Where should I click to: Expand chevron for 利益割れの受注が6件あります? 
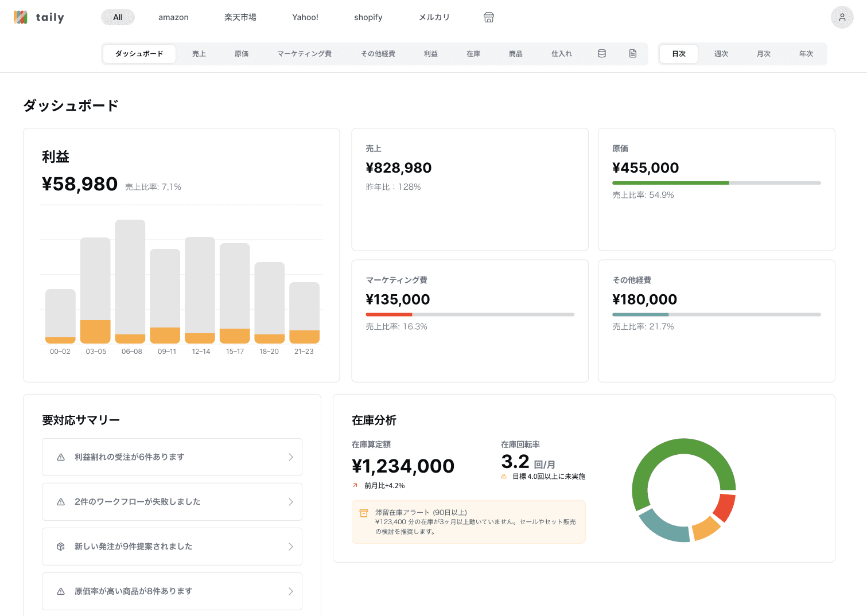coord(290,457)
